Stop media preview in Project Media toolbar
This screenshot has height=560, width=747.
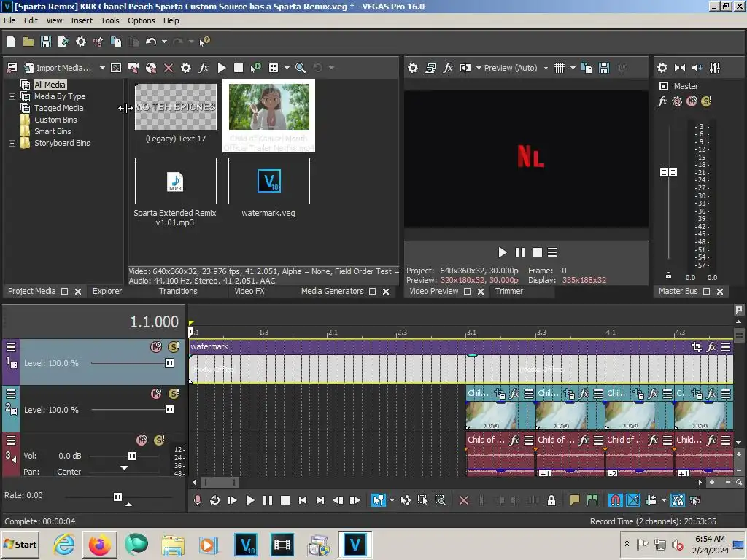coord(239,68)
